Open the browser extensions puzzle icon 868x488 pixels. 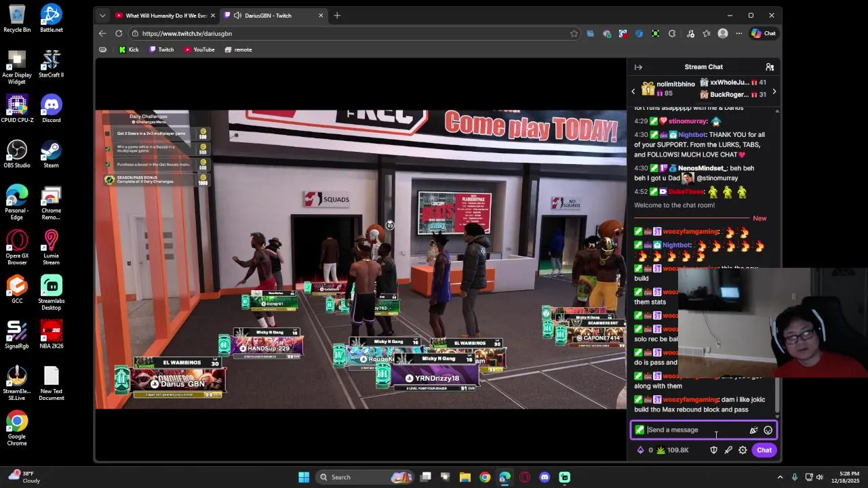pos(672,33)
